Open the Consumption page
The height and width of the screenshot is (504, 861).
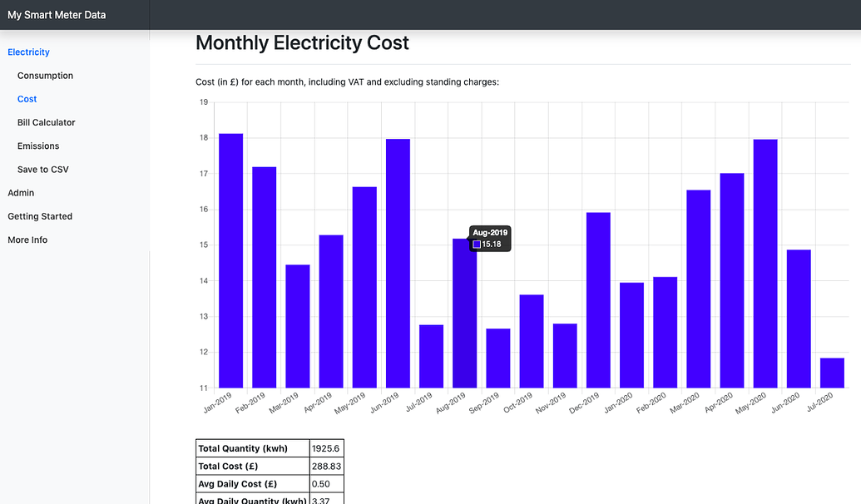click(x=45, y=75)
